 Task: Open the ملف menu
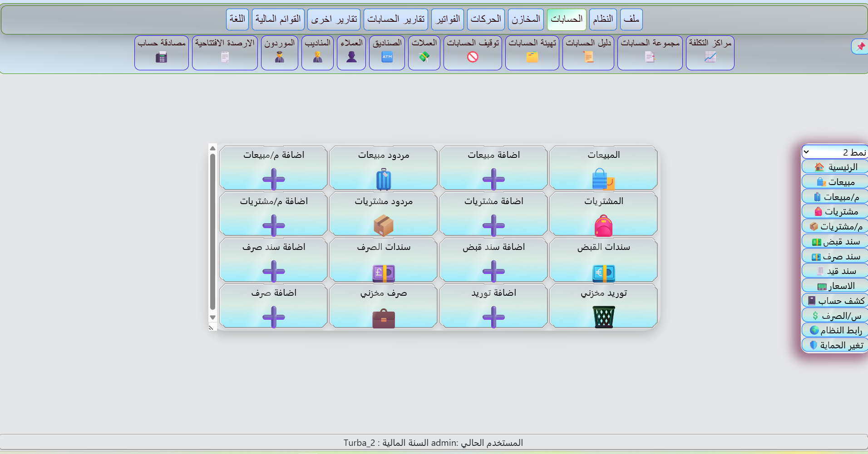tap(631, 19)
